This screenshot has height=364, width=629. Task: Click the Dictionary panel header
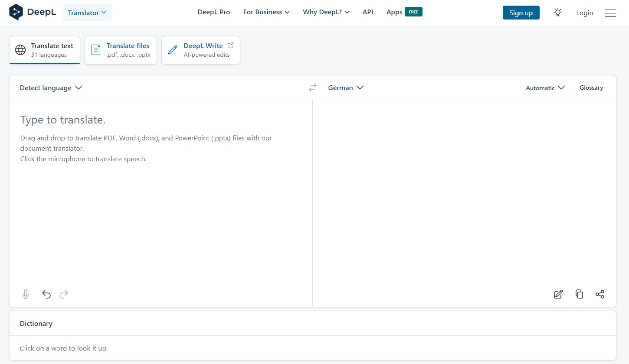[312, 323]
